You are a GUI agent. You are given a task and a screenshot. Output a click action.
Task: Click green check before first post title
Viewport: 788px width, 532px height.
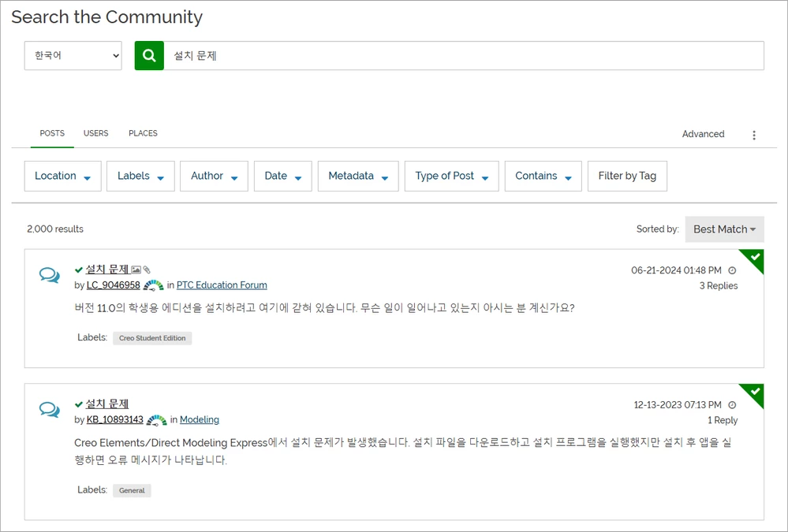tap(79, 270)
